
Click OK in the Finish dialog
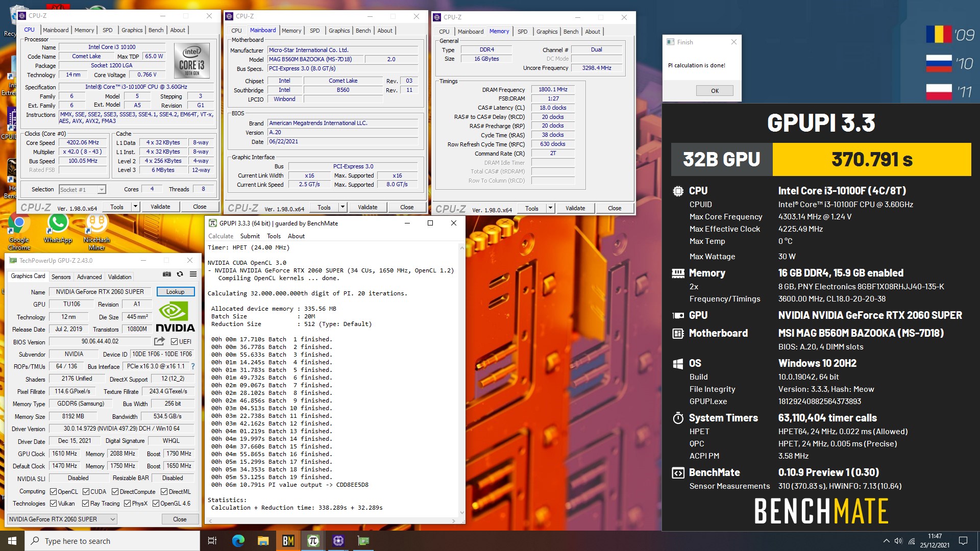coord(715,91)
